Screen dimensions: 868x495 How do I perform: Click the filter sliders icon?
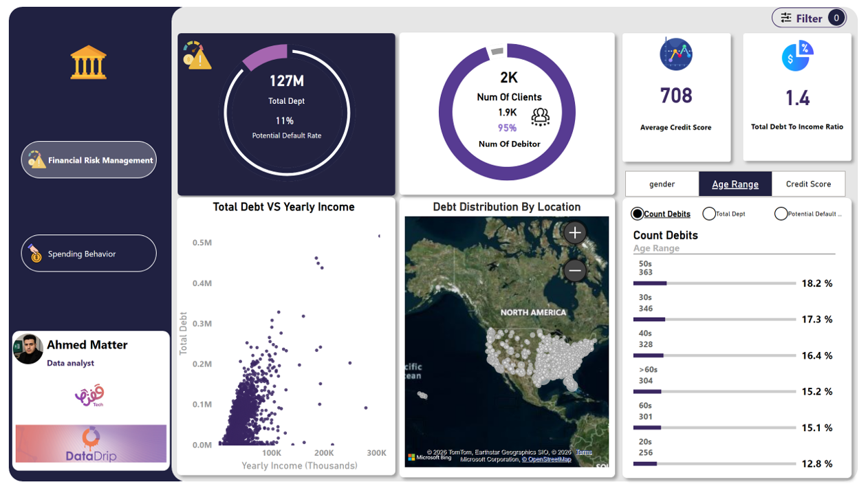tap(785, 18)
